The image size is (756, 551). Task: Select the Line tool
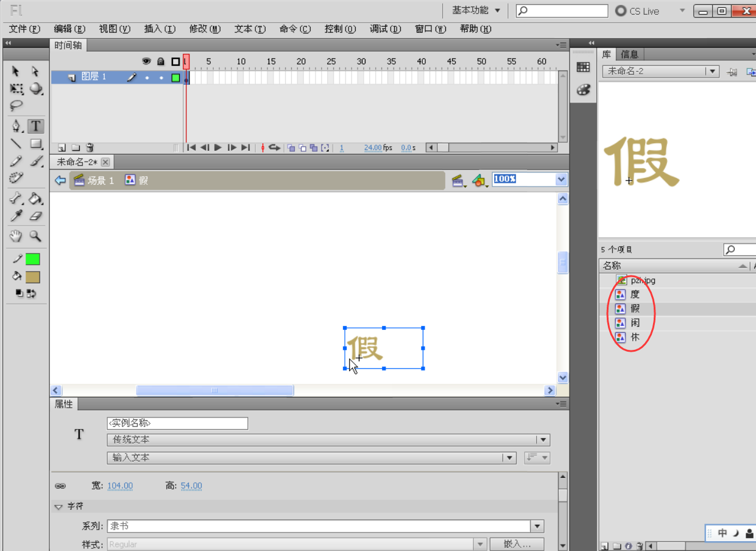pyautogui.click(x=16, y=144)
